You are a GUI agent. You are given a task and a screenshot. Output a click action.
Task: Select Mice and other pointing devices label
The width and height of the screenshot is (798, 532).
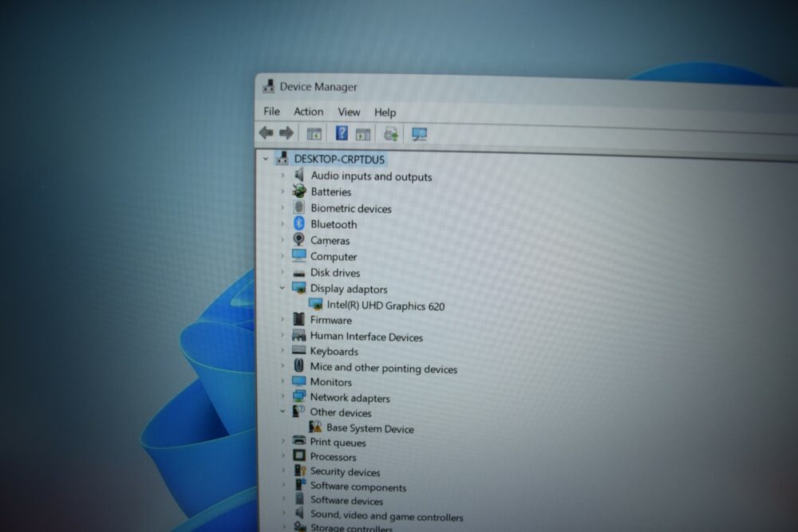coord(384,368)
